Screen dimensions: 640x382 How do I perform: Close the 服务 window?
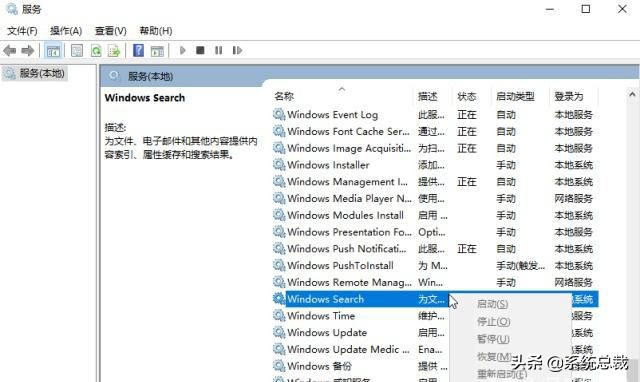pos(622,9)
